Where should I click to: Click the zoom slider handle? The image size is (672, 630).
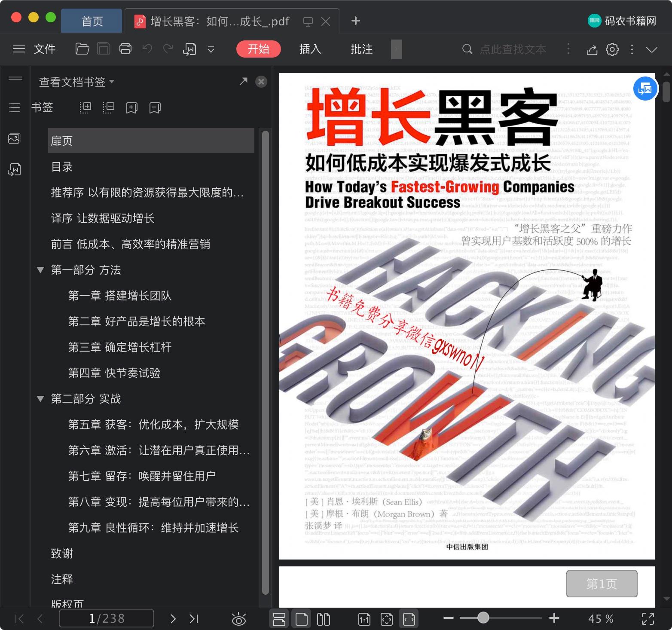pos(483,618)
